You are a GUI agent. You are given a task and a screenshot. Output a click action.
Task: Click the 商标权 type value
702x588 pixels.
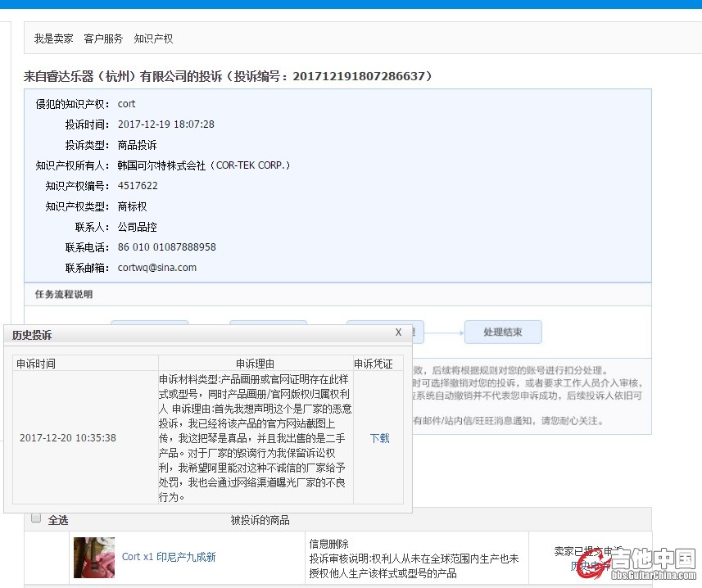pyautogui.click(x=132, y=206)
